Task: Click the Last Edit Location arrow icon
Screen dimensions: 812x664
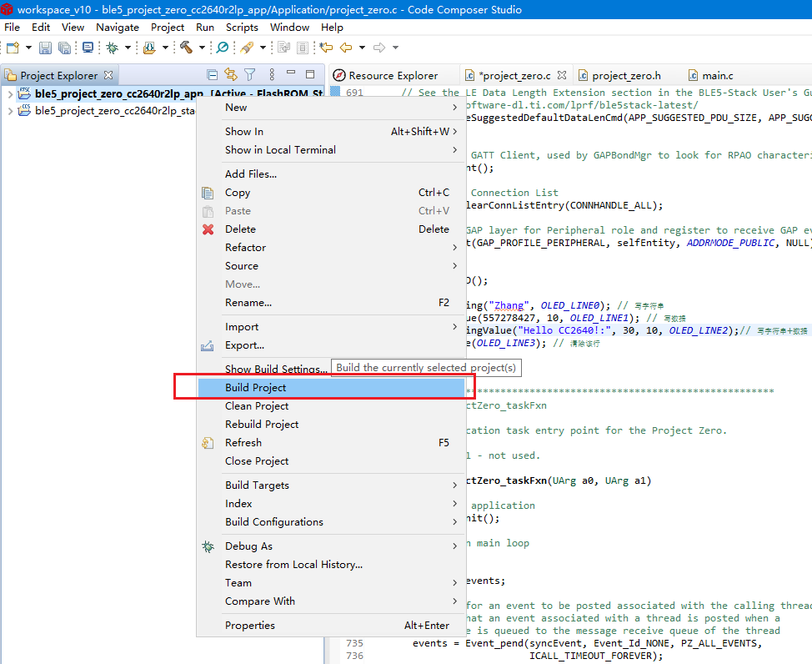Action: 326,48
